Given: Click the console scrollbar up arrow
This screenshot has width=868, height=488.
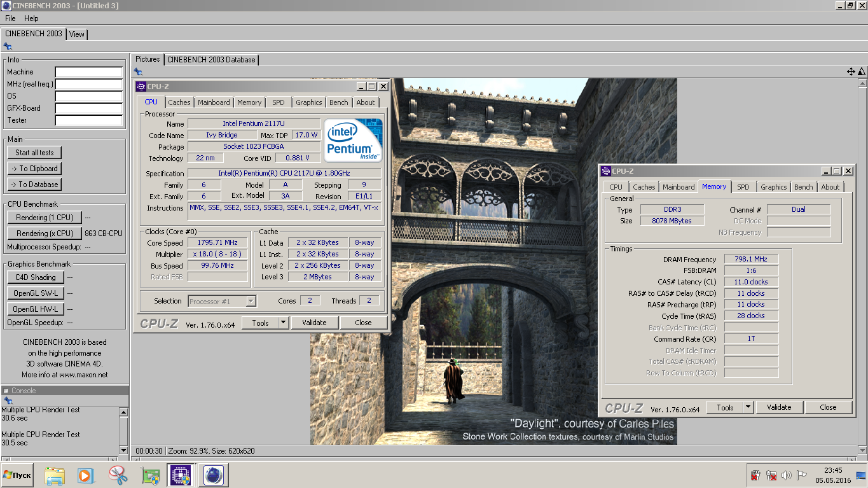Looking at the screenshot, I should [x=124, y=412].
